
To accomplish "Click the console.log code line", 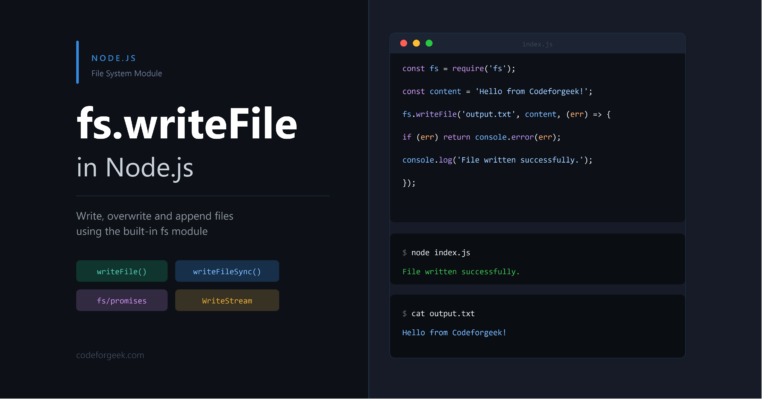I will tap(497, 160).
